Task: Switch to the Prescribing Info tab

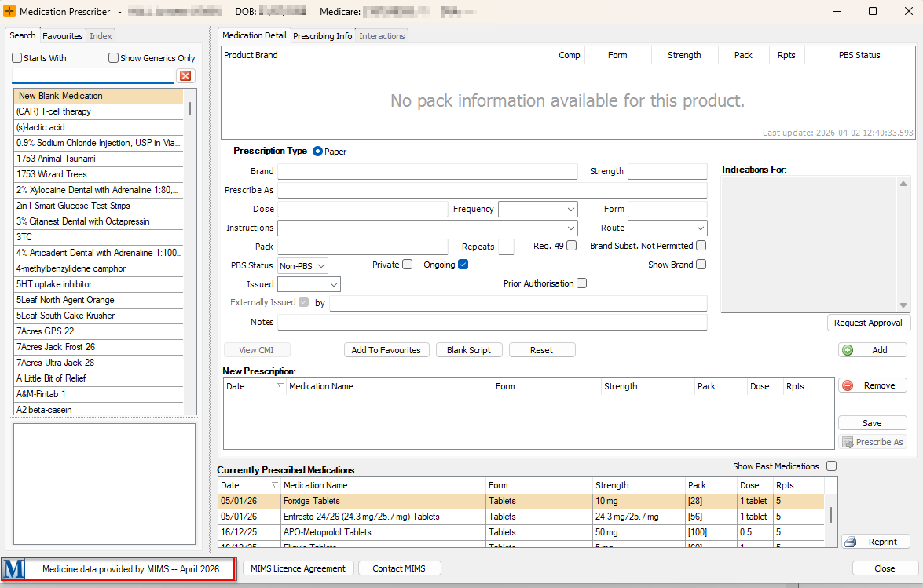Action: tap(322, 36)
